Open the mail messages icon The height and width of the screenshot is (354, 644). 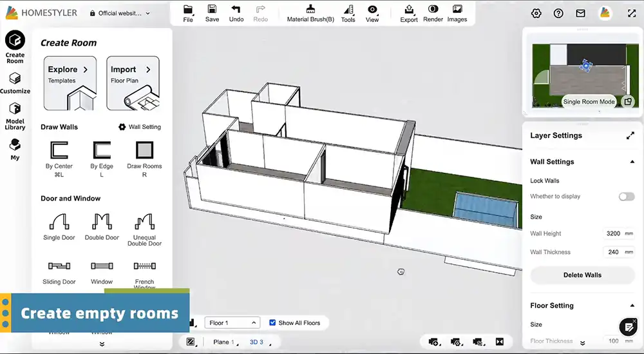[x=580, y=13]
